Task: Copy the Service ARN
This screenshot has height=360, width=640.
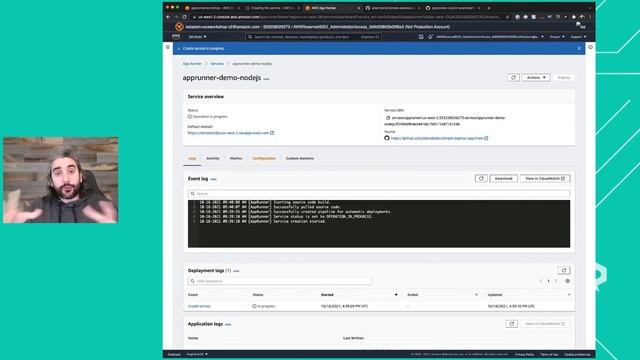Action: coord(388,118)
